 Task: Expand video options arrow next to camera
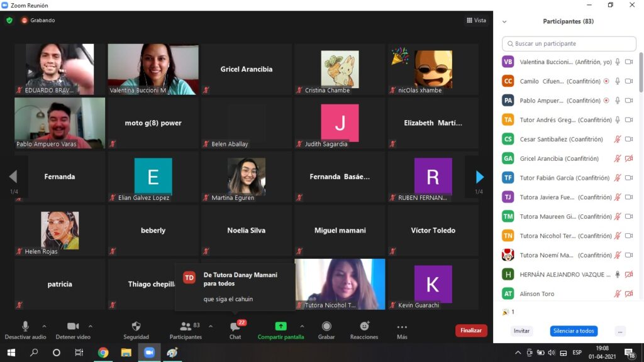tap(90, 326)
